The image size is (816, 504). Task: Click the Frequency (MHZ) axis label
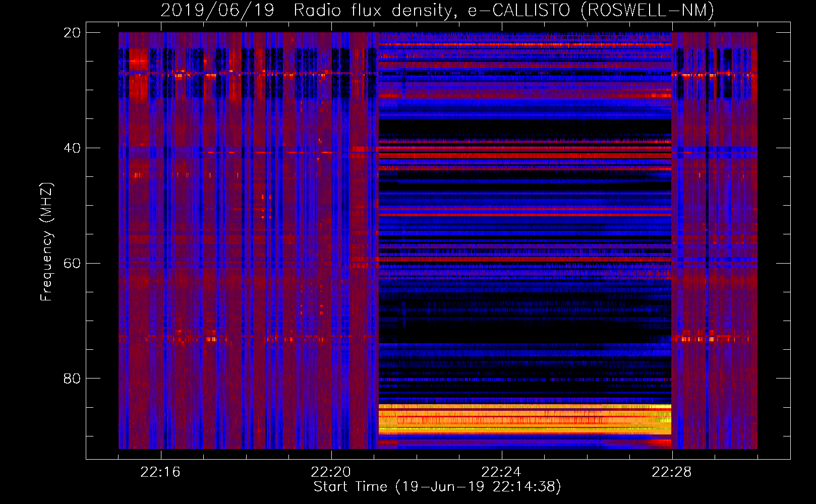(x=46, y=241)
